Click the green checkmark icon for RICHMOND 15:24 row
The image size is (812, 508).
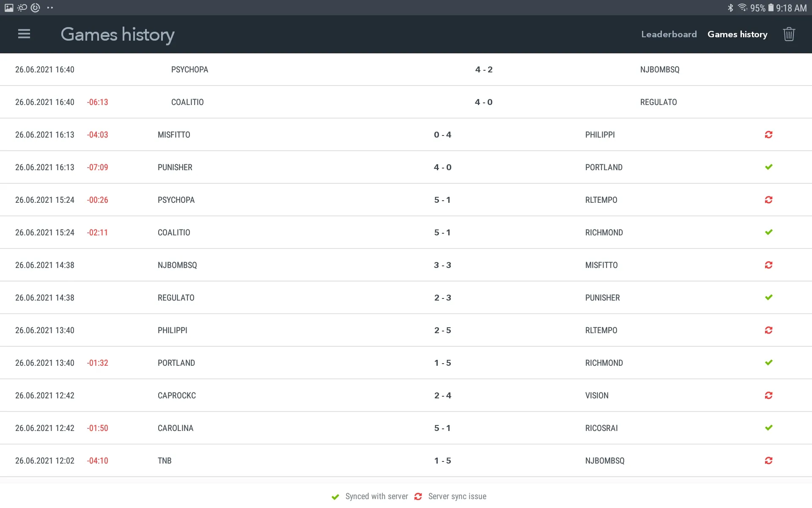(x=769, y=232)
